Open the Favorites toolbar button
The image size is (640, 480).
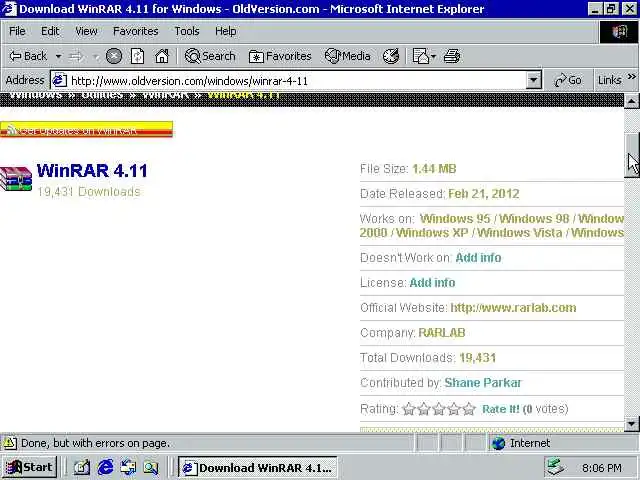(280, 56)
